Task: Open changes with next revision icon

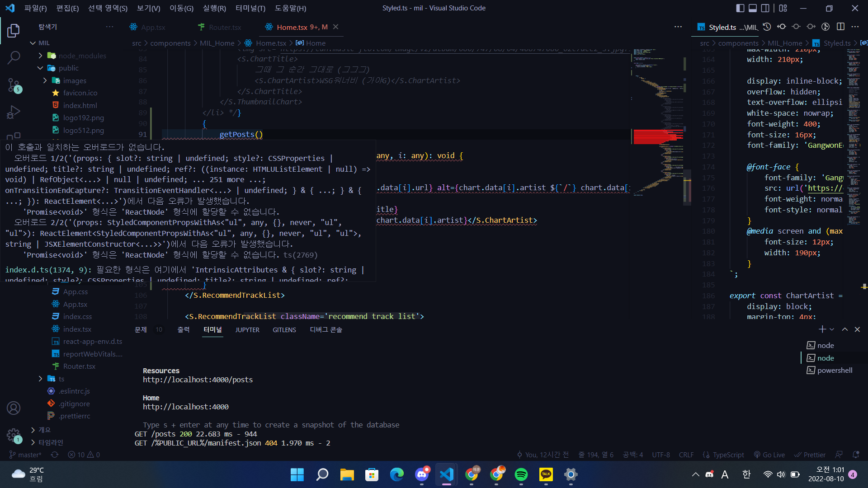Action: pyautogui.click(x=811, y=27)
